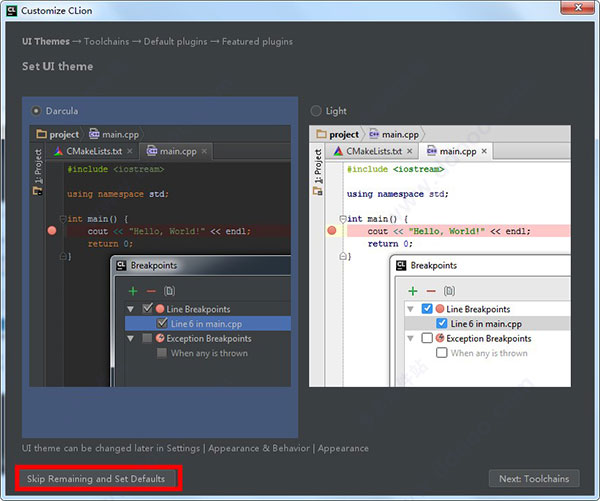The width and height of the screenshot is (600, 501).
Task: Click red minus remove breakpoint in Light
Action: coord(431,291)
